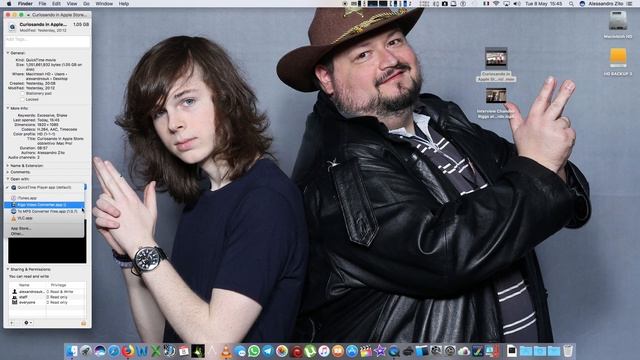The height and width of the screenshot is (360, 640).
Task: Change everyone privilege dropdown
Action: (58, 302)
